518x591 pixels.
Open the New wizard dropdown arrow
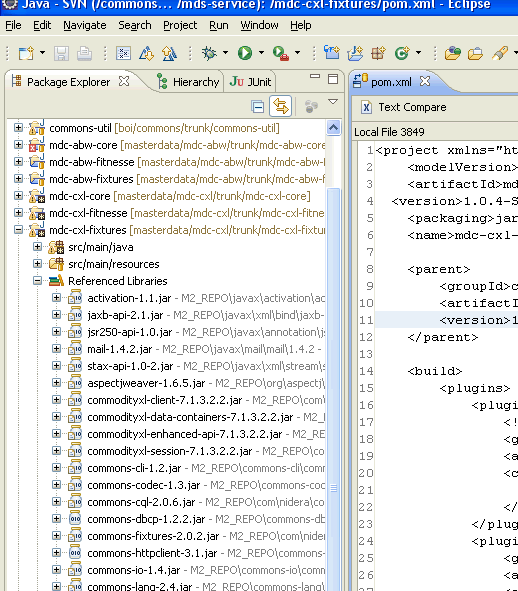pos(42,53)
